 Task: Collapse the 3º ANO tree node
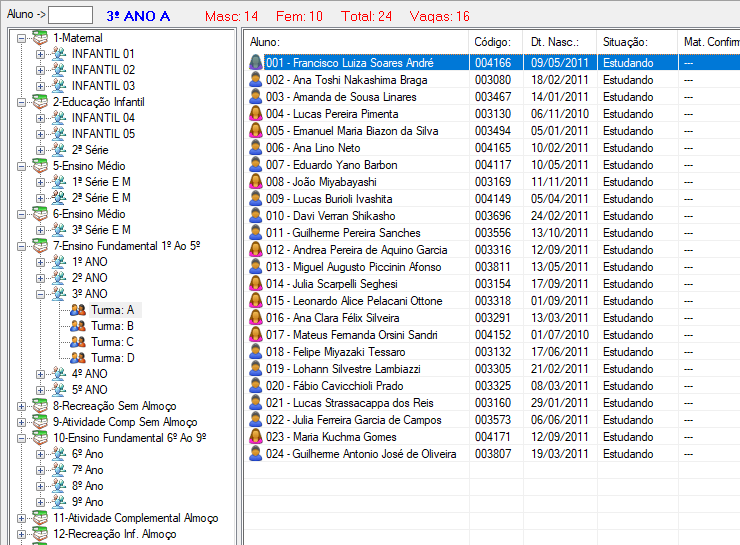point(41,294)
